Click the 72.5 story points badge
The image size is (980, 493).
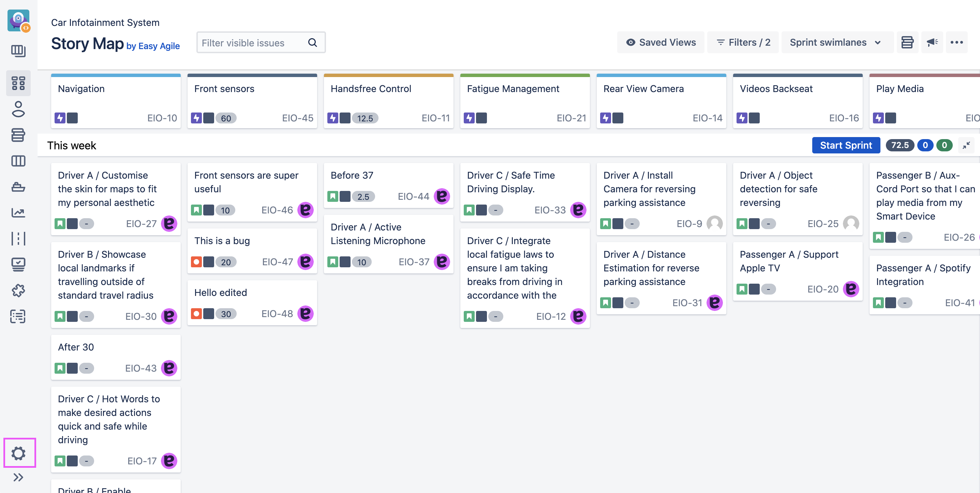point(900,145)
